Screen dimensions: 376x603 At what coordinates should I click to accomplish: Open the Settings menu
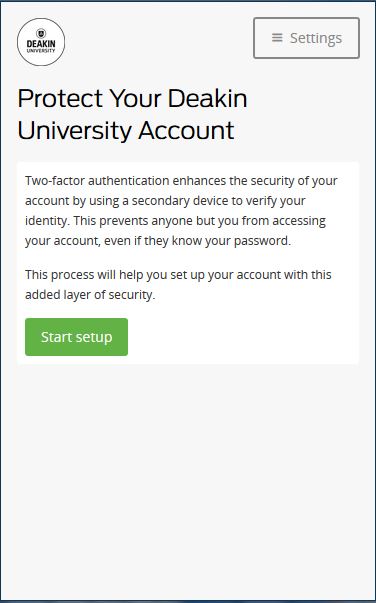coord(306,38)
